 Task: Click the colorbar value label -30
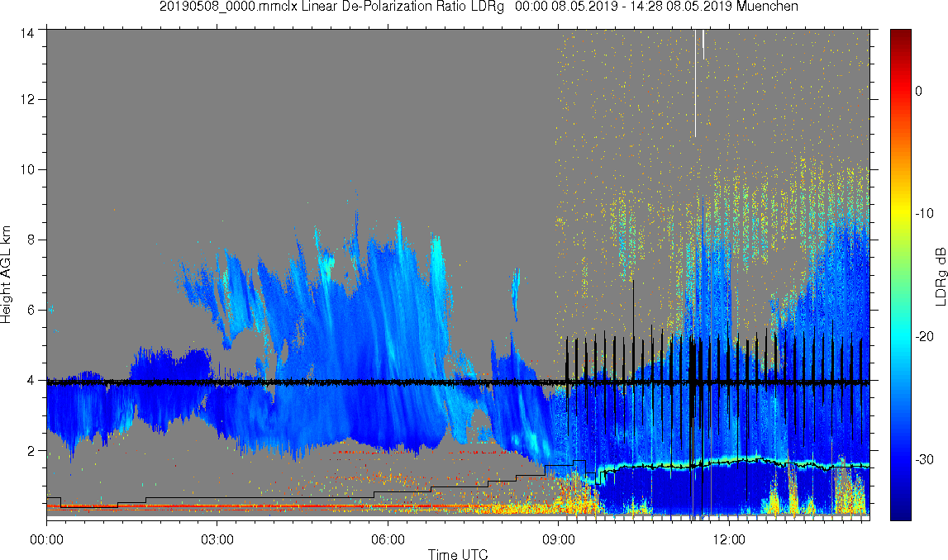(x=924, y=460)
